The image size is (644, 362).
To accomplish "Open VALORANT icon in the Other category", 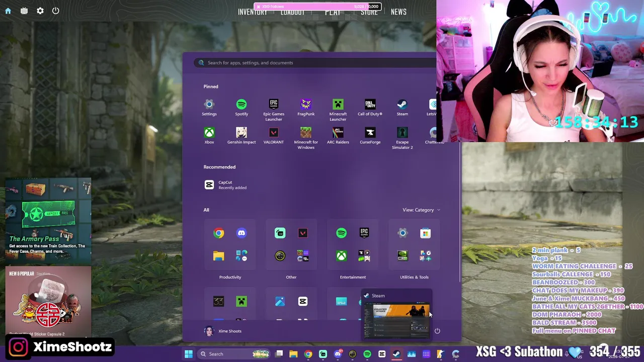I will pyautogui.click(x=303, y=233).
